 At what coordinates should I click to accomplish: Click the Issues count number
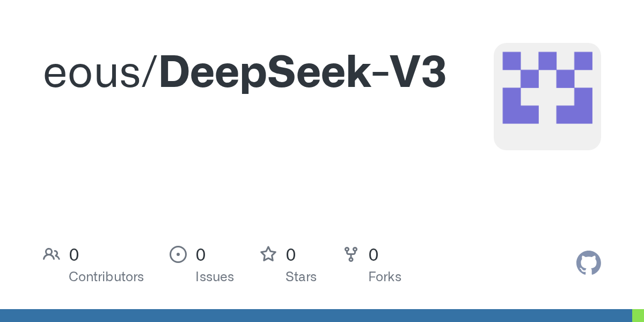200,255
